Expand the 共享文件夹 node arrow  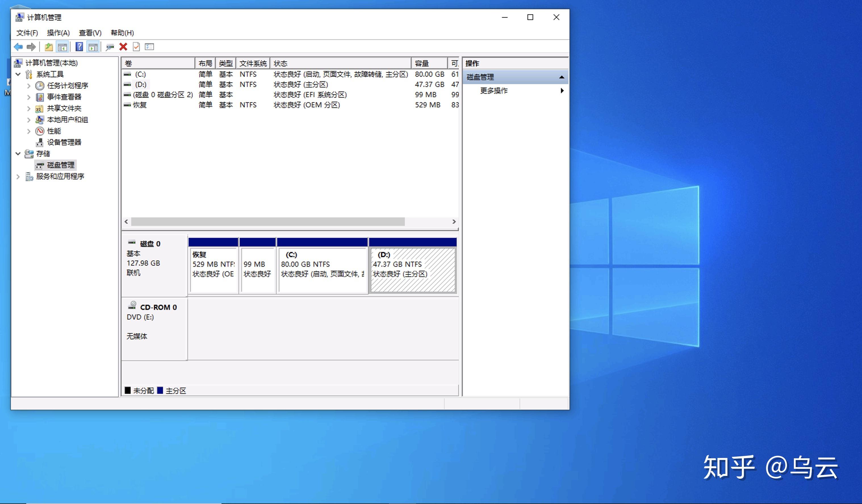(29, 109)
